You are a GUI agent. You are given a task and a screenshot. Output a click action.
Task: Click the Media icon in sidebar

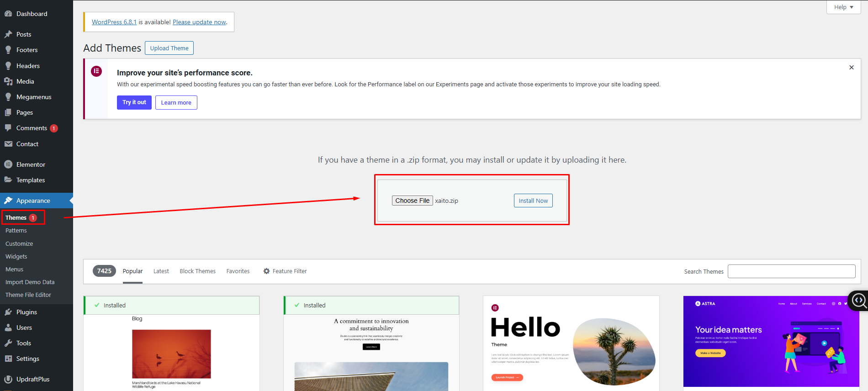pyautogui.click(x=8, y=81)
